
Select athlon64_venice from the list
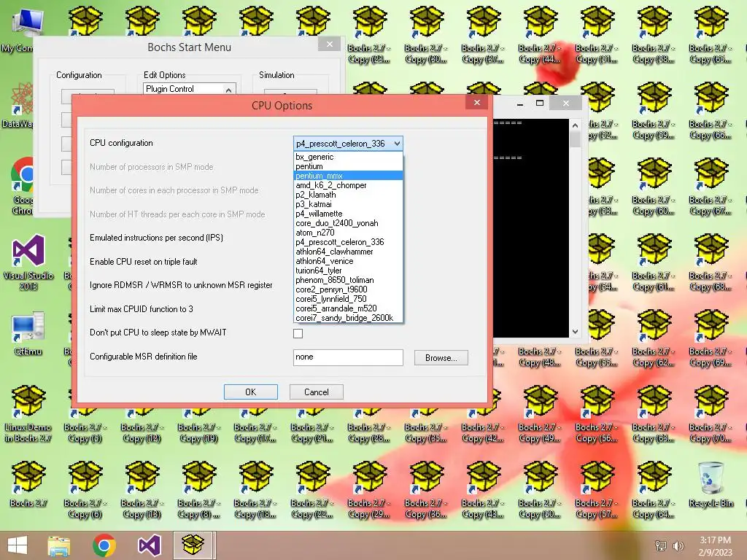348,261
